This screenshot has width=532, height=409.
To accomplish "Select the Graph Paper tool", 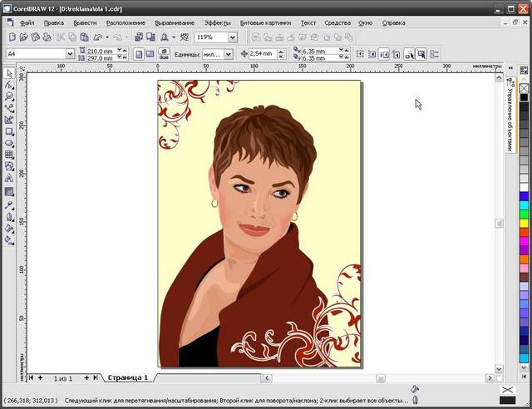I will (9, 155).
